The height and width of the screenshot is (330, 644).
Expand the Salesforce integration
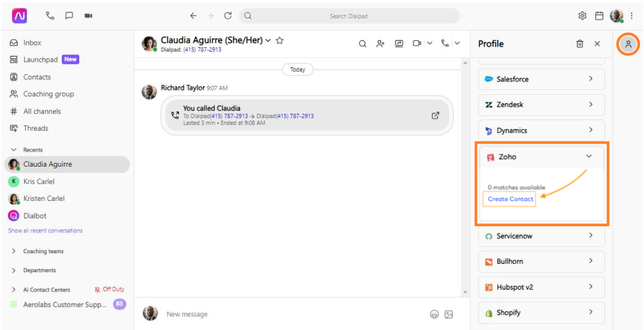point(542,79)
